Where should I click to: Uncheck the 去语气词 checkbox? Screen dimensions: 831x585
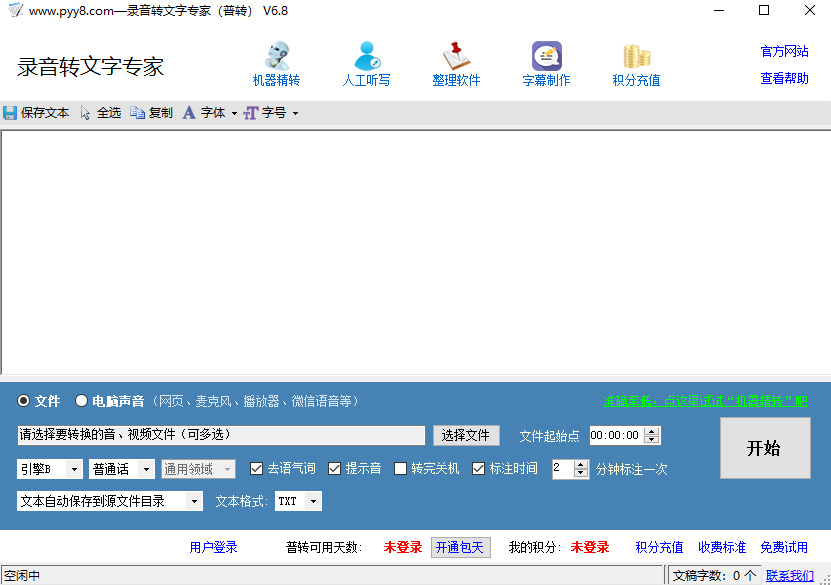257,468
